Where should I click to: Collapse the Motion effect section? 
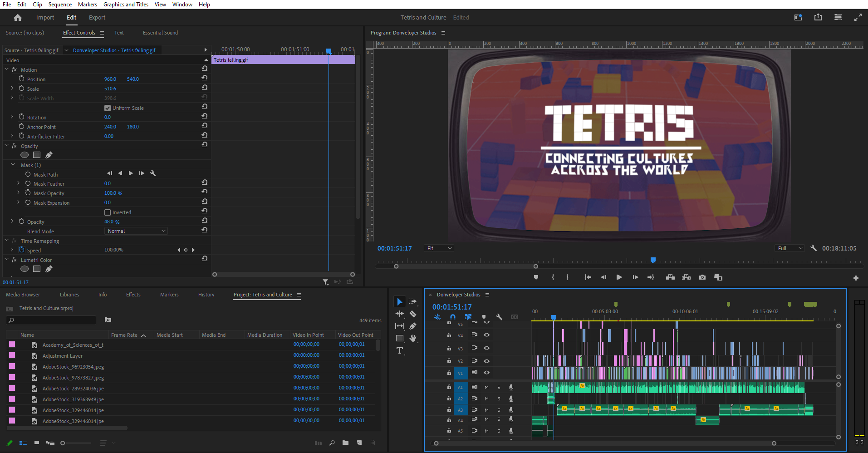tap(7, 69)
